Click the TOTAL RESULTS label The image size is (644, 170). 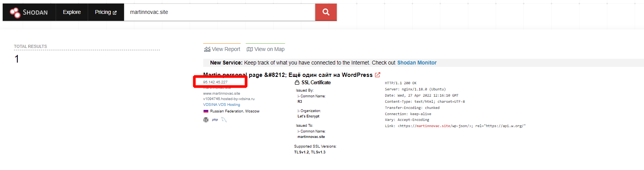pos(31,46)
